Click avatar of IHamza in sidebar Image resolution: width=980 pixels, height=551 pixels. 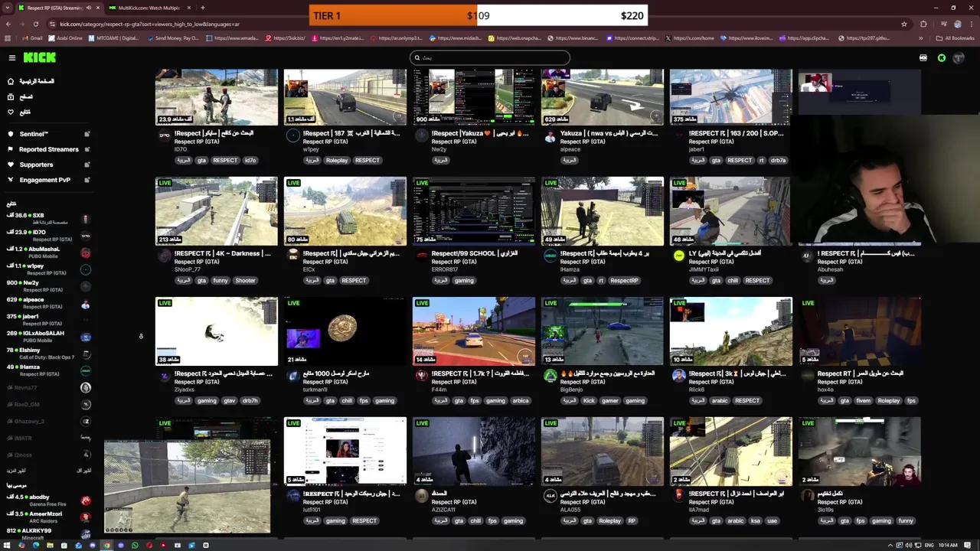point(86,370)
